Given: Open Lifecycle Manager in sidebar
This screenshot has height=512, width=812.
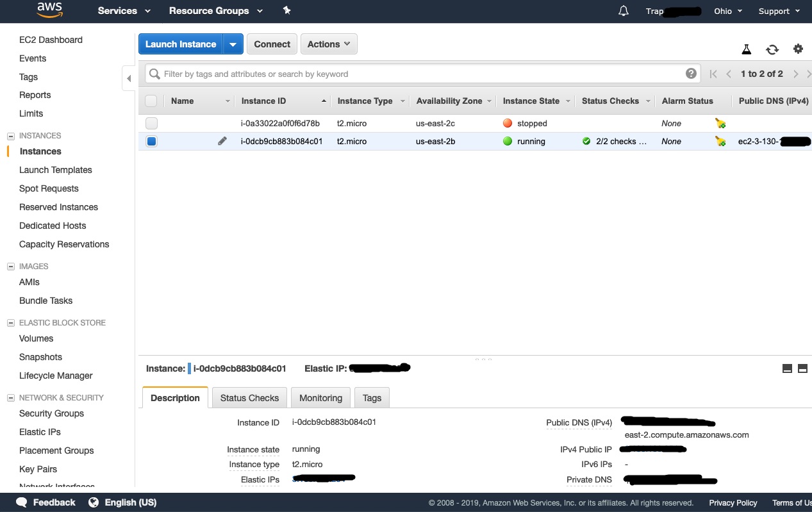Looking at the screenshot, I should coord(56,376).
